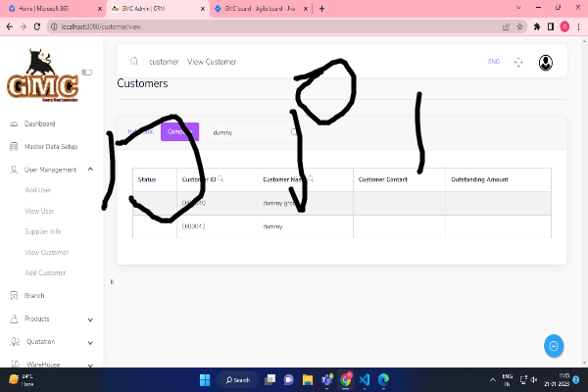This screenshot has height=392, width=588.
Task: Open the user profile avatar menu
Action: coord(546,62)
